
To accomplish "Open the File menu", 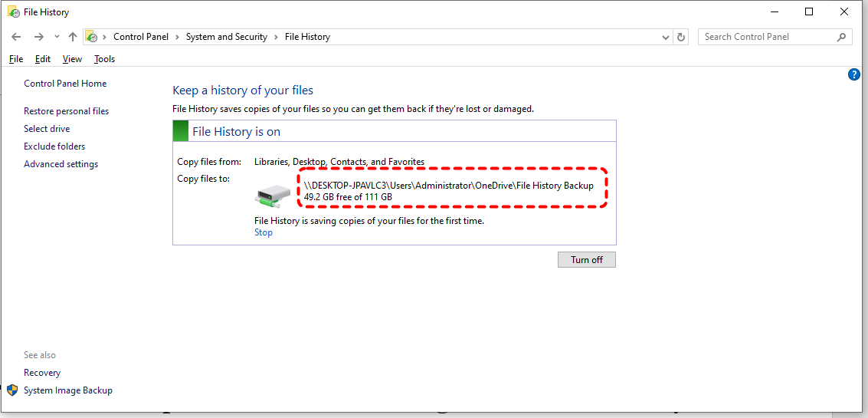I will point(16,59).
